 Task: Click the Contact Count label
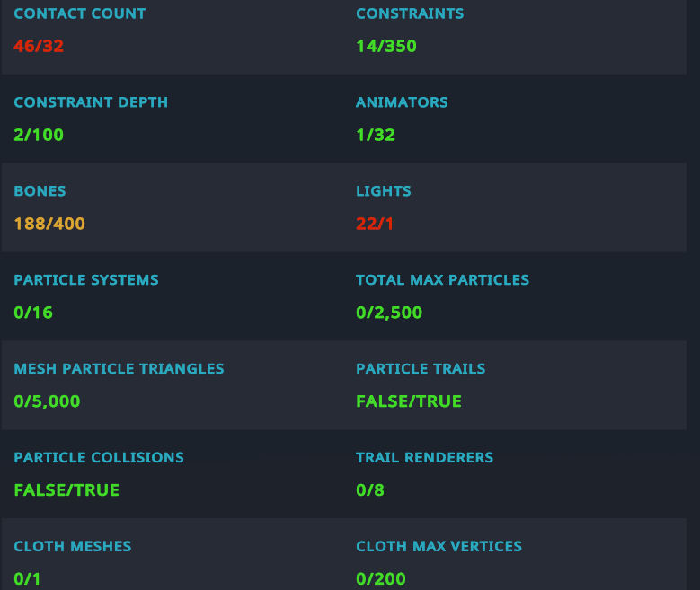tap(79, 14)
